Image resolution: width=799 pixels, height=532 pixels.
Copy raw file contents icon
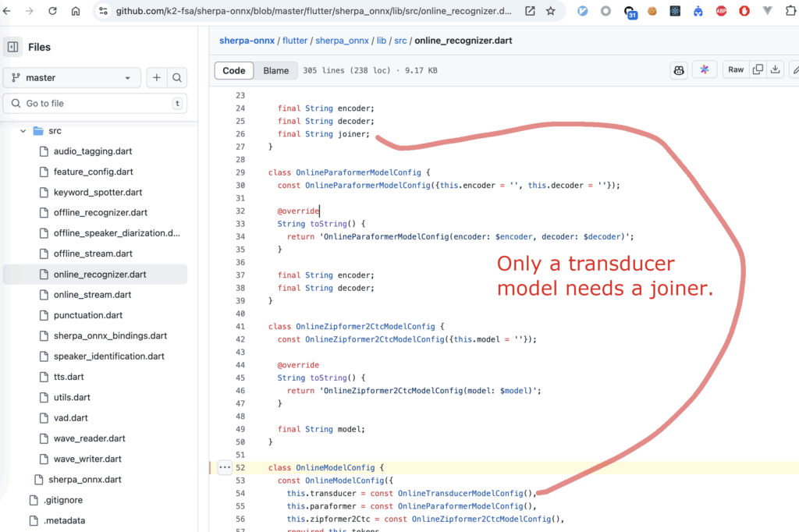pos(758,70)
